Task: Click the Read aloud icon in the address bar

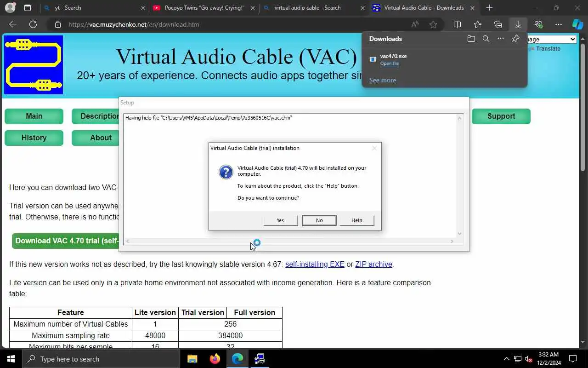Action: 415,24
